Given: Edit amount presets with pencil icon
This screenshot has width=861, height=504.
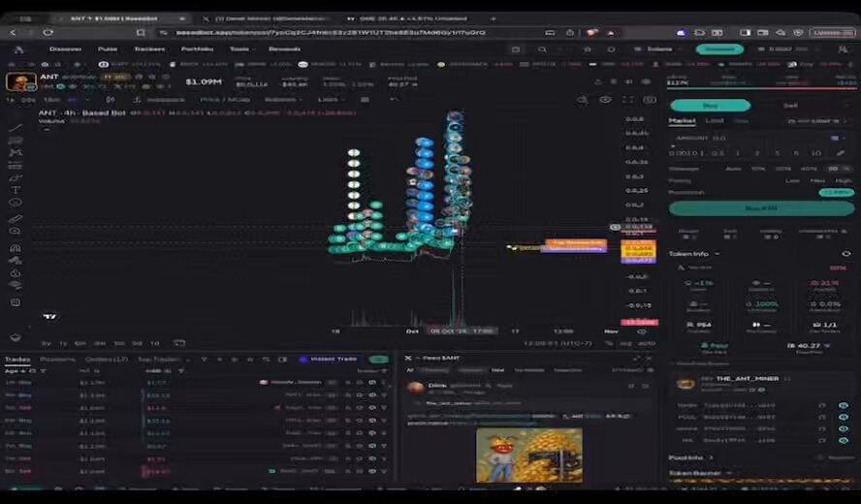Looking at the screenshot, I should coord(840,153).
